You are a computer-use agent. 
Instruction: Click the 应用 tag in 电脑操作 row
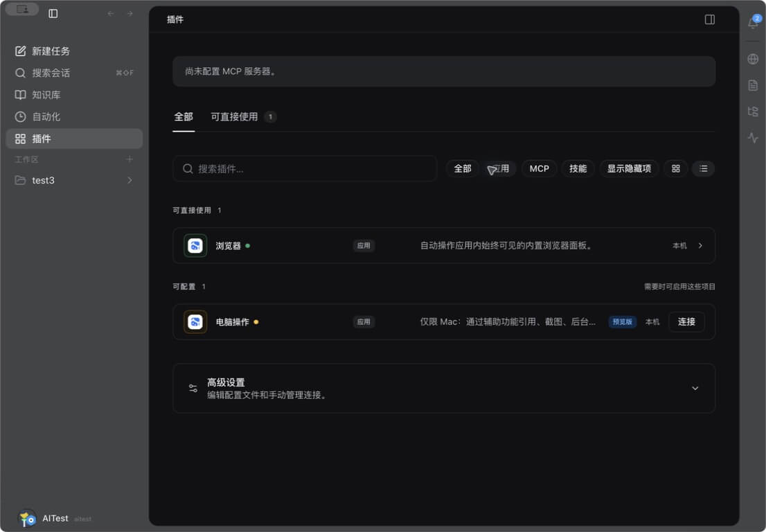(364, 322)
